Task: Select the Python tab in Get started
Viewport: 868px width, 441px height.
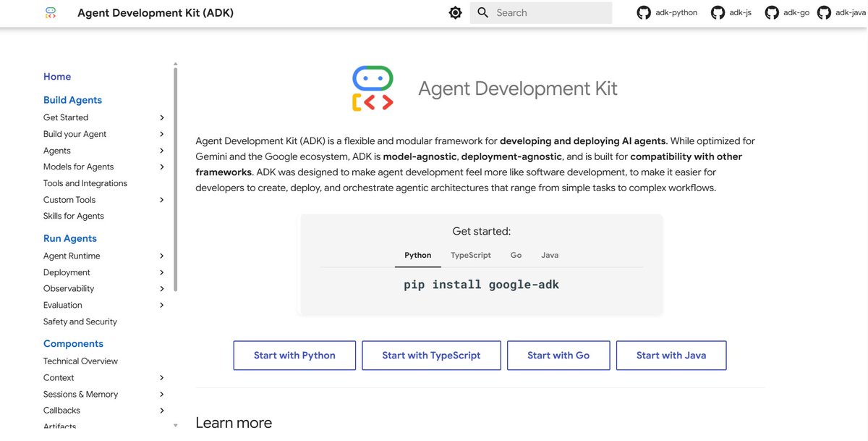Action: 418,255
